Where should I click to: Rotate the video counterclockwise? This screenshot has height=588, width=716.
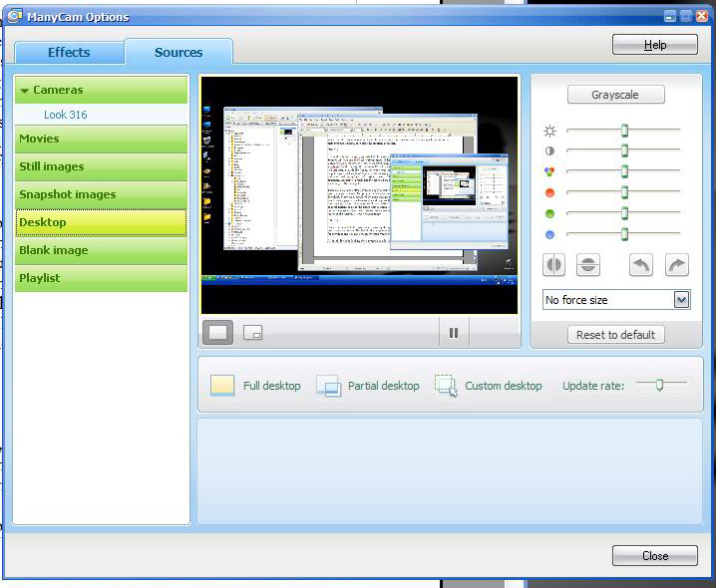pos(642,265)
